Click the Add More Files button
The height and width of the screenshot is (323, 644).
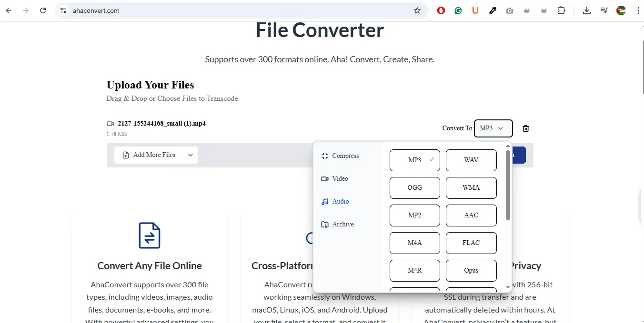pyautogui.click(x=149, y=155)
